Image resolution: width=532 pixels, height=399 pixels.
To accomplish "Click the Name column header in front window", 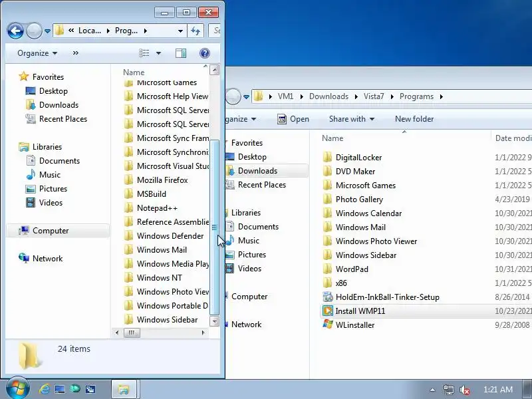I will point(134,72).
